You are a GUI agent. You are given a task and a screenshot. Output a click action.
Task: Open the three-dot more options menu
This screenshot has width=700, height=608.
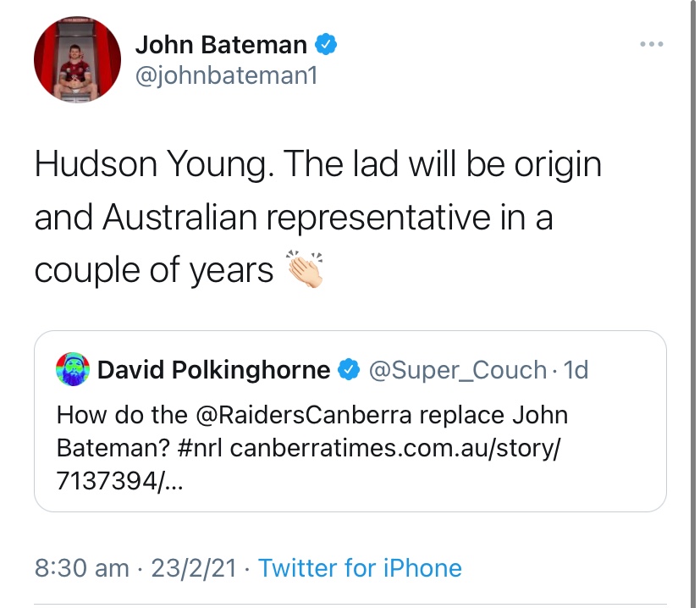[651, 44]
